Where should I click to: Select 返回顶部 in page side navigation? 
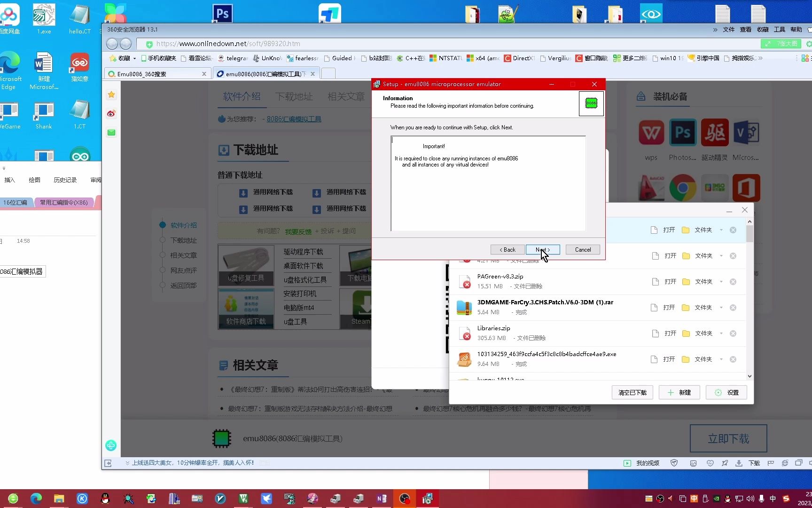coord(184,286)
